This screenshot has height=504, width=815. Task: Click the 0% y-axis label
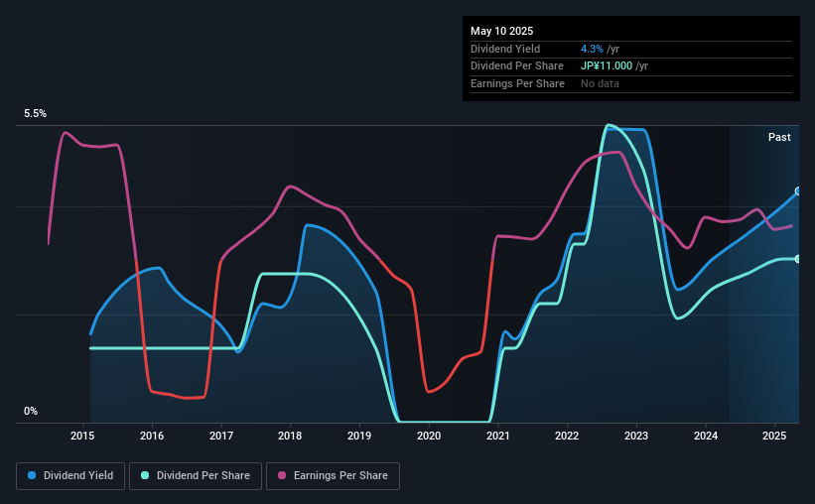point(31,411)
